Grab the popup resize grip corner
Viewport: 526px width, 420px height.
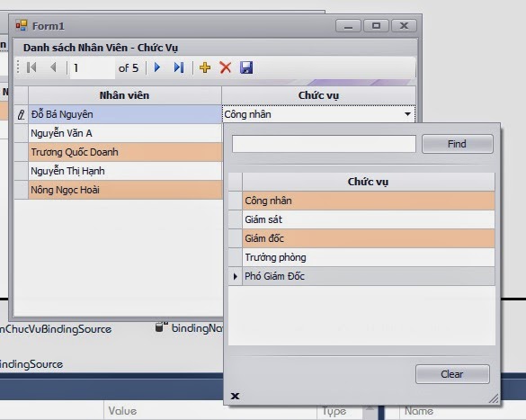pos(494,398)
